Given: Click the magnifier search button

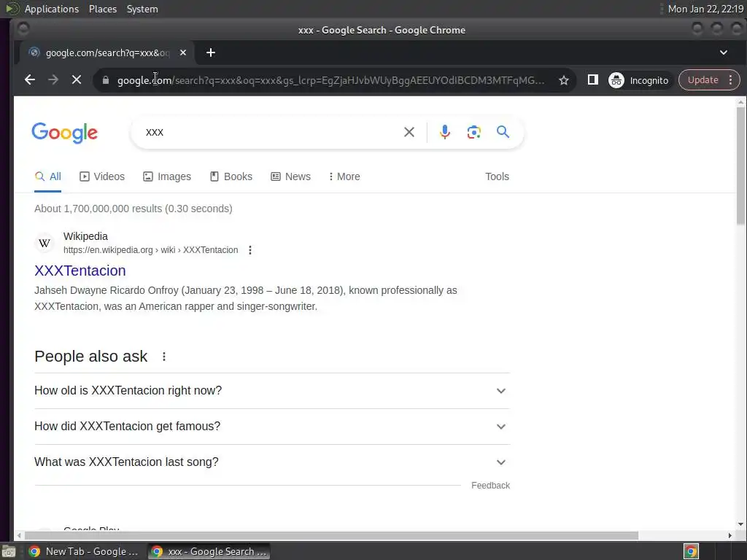Looking at the screenshot, I should tap(503, 132).
